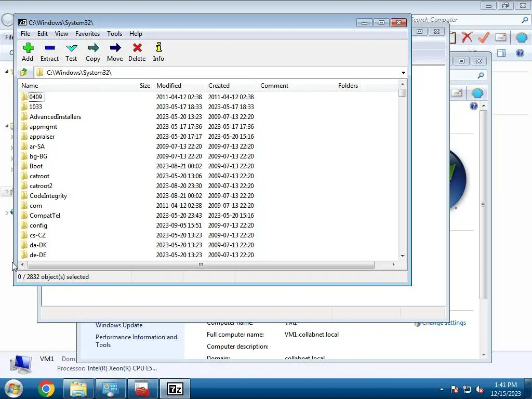This screenshot has height=399, width=532.
Task: Select the 0409 folder icon
Action: pyautogui.click(x=24, y=97)
